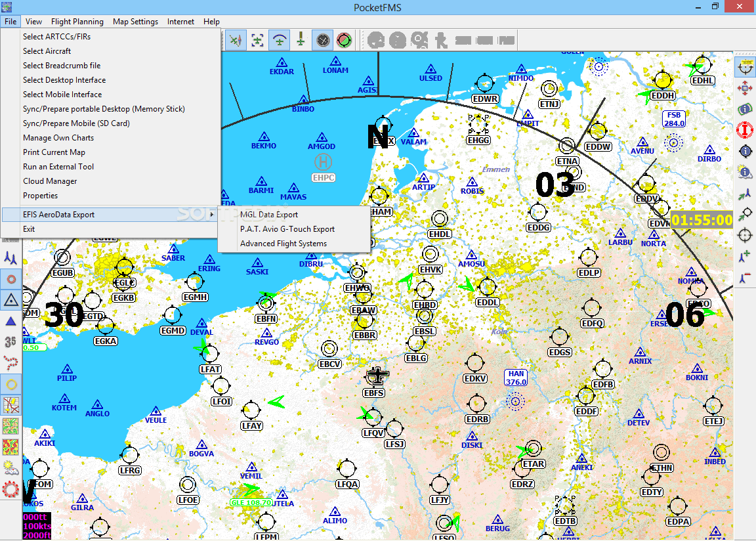Open the Help menu
The image size is (756, 541).
tap(211, 22)
